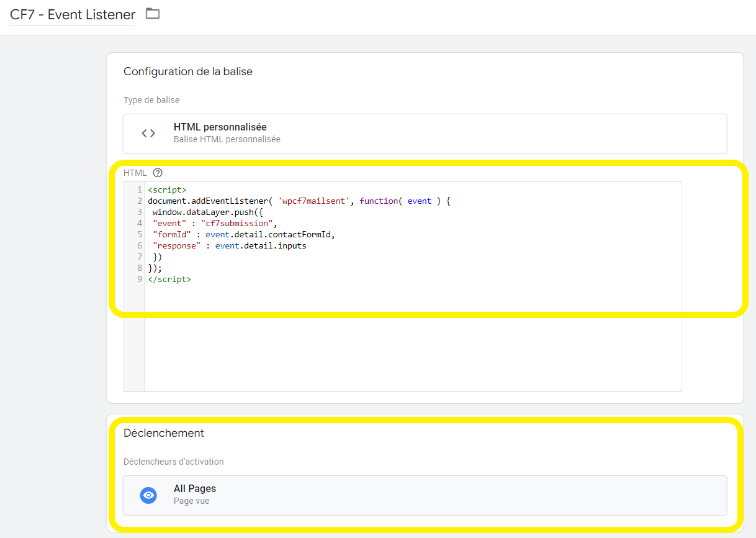Click the Configuration de la balise heading
Viewport: 756px width, 538px height.
pos(187,71)
